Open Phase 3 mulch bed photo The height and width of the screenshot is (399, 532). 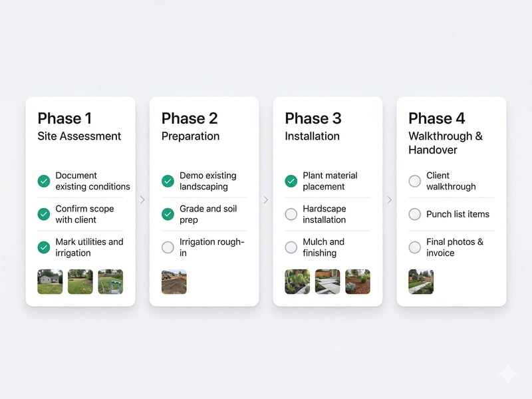[358, 281]
